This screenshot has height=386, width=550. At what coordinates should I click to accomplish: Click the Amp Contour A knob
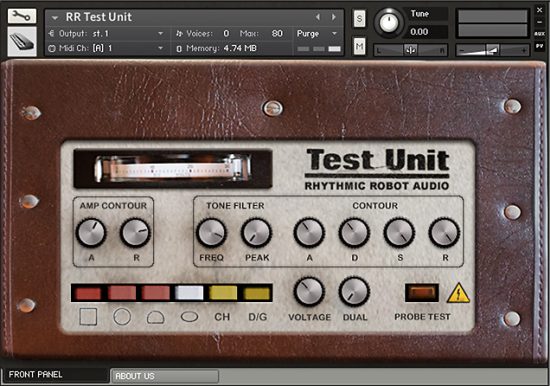[x=91, y=233]
